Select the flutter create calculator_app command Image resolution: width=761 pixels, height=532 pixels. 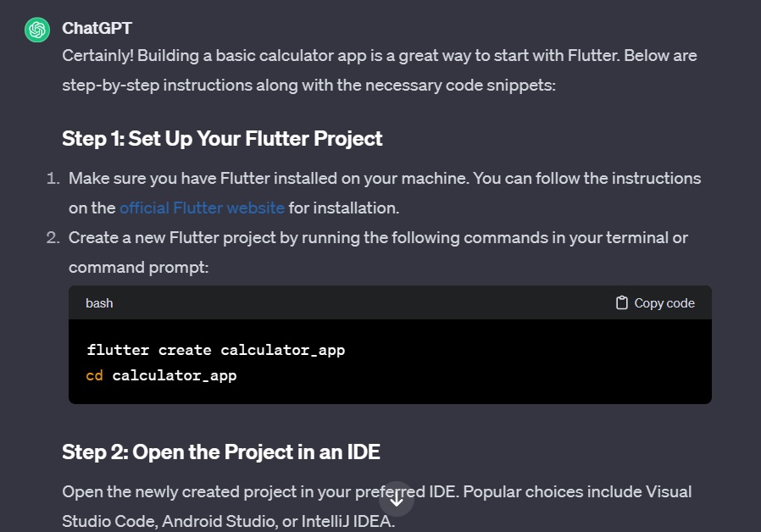coord(215,349)
